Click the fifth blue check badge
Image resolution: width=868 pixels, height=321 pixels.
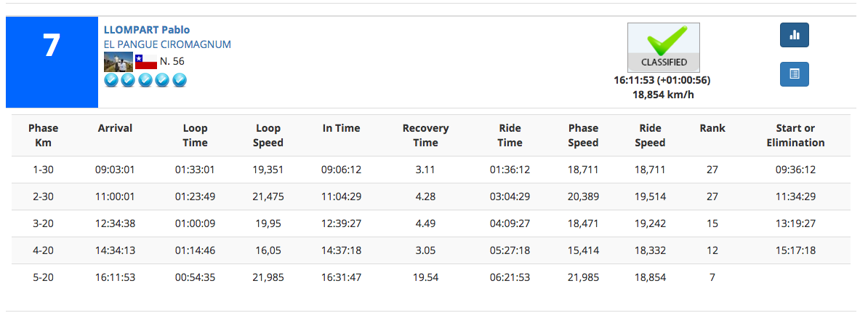coord(180,81)
